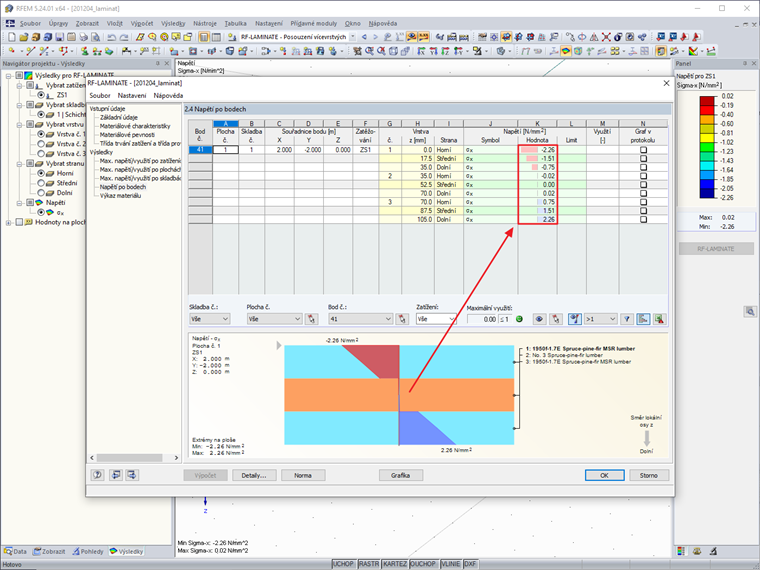Screen dimensions: 760x570
Task: Click the view in Z direction icon
Action: [445, 51]
